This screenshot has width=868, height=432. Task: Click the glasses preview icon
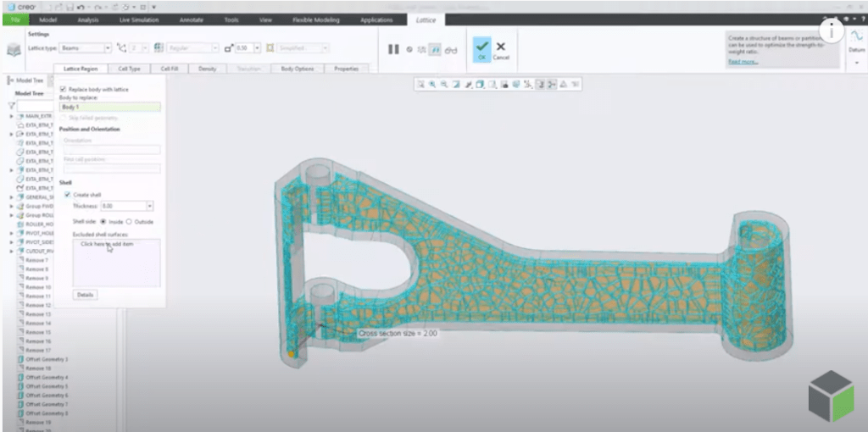point(451,50)
